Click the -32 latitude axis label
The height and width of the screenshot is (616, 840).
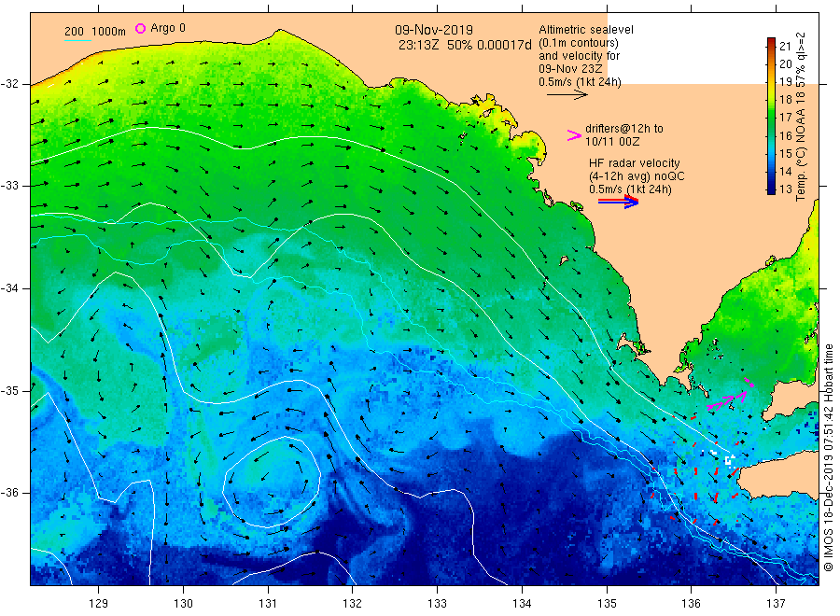pos(10,84)
